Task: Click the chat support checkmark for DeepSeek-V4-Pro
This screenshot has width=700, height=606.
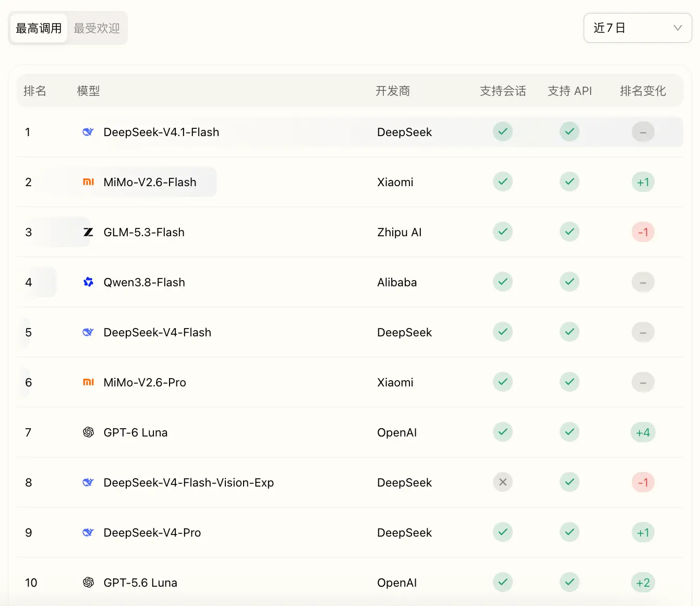Action: pyautogui.click(x=503, y=532)
